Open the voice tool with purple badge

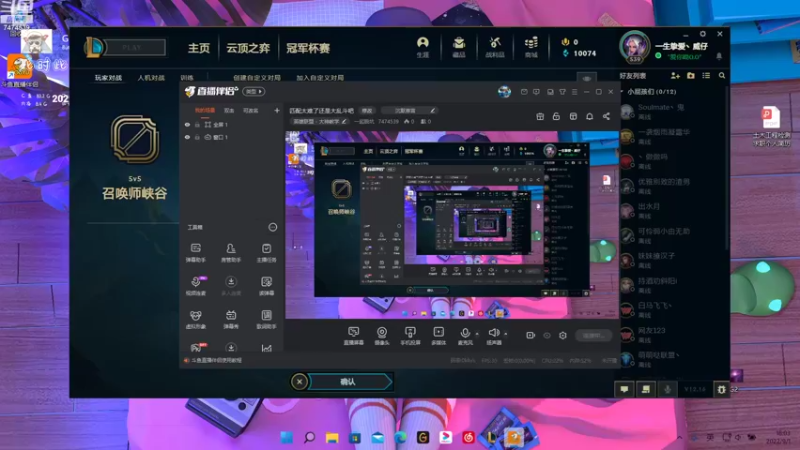point(195,286)
